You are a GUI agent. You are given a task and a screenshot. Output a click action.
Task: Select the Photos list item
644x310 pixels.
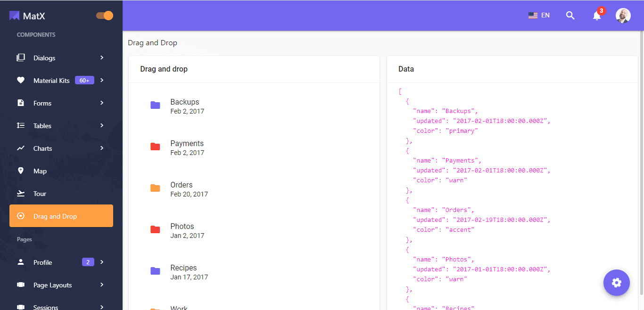tap(187, 230)
